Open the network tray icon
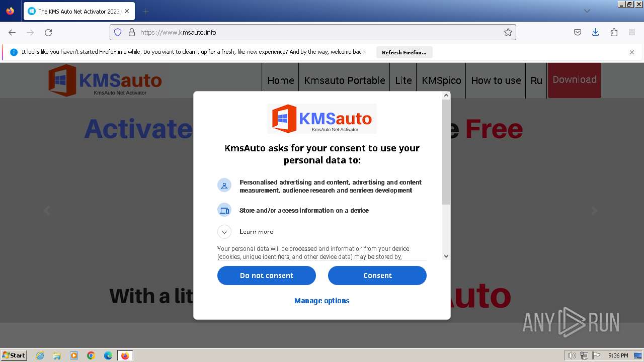The height and width of the screenshot is (362, 644). tap(584, 355)
